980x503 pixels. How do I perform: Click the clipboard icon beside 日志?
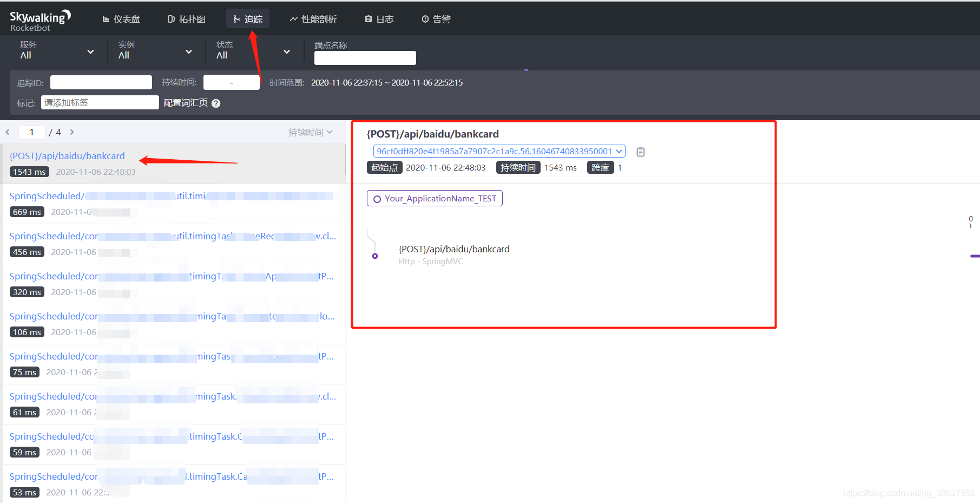coord(369,19)
